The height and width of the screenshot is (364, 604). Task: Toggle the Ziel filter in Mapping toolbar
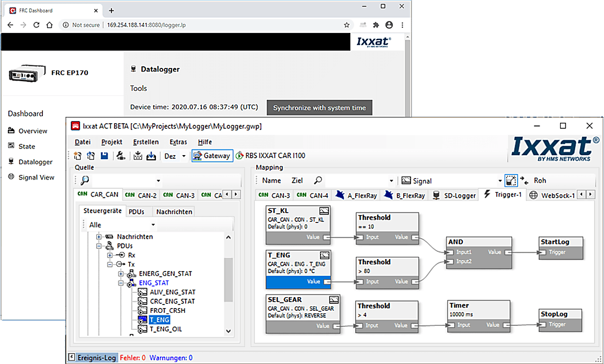[297, 181]
